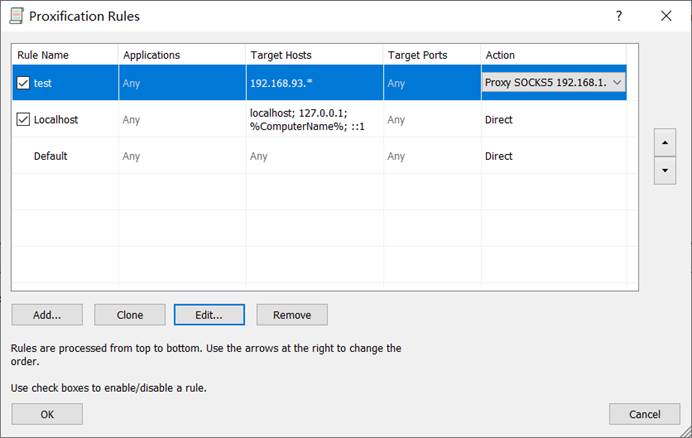Select the Default rule row
This screenshot has height=438, width=692.
(x=51, y=156)
